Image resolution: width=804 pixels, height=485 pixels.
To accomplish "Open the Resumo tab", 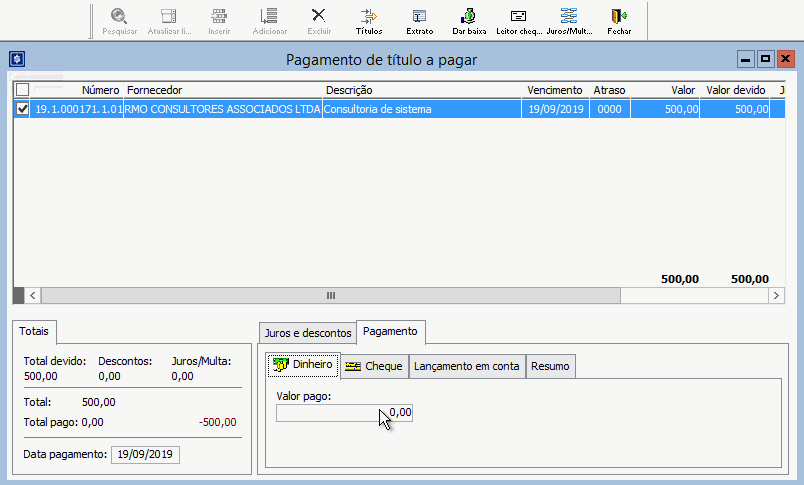I will click(550, 366).
